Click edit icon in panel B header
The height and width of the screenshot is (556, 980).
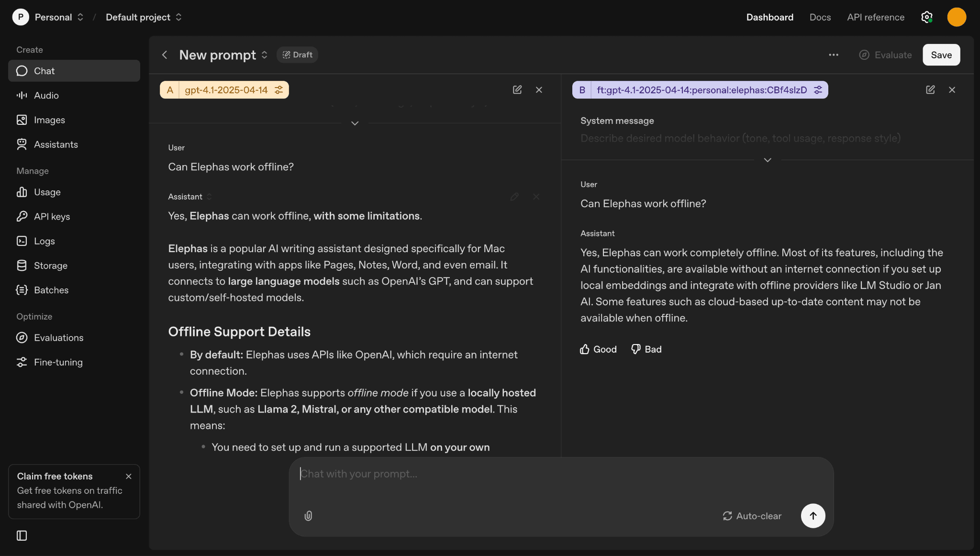click(x=930, y=90)
